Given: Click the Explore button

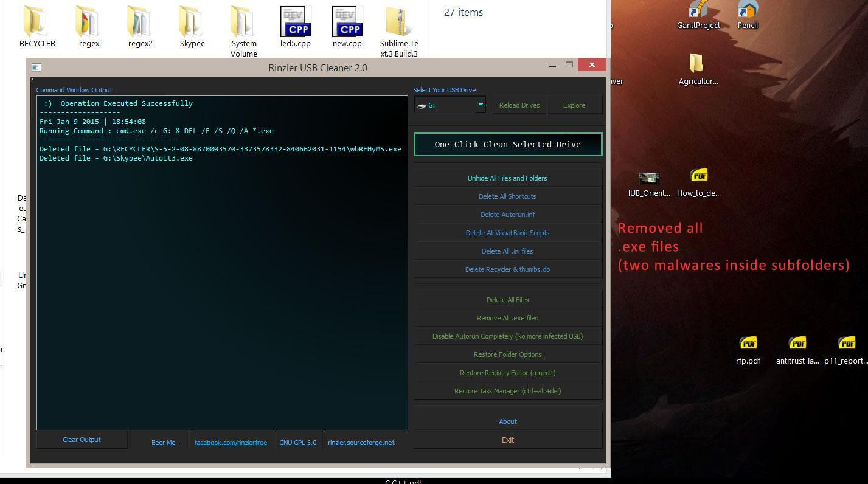Looking at the screenshot, I should point(574,105).
